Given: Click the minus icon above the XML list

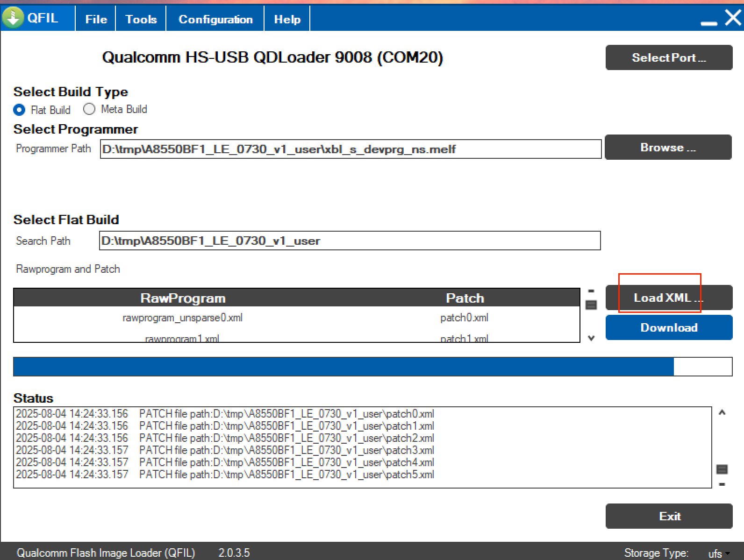Looking at the screenshot, I should pos(591,291).
